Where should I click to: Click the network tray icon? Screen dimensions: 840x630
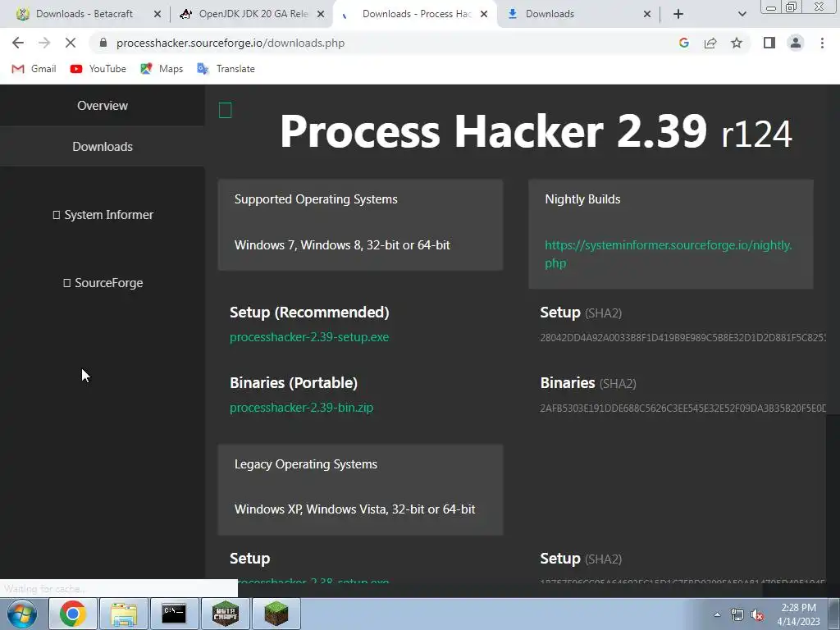[737, 614]
